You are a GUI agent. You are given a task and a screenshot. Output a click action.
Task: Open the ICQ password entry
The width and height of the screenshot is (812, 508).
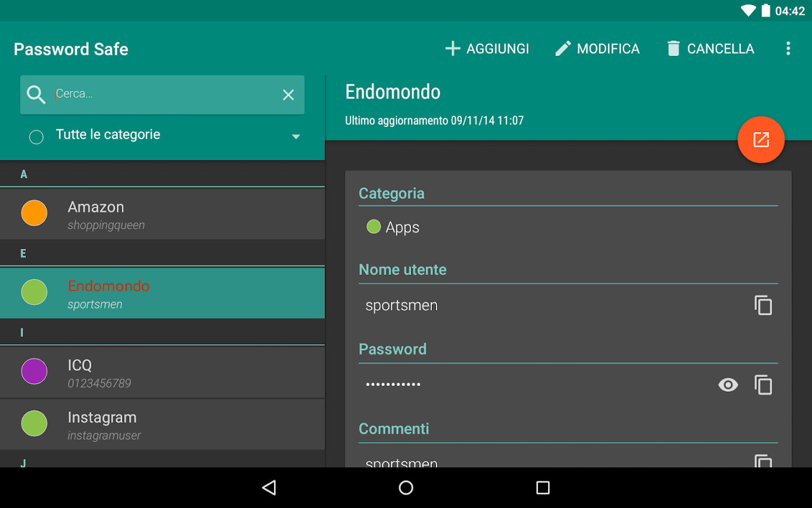tap(162, 371)
